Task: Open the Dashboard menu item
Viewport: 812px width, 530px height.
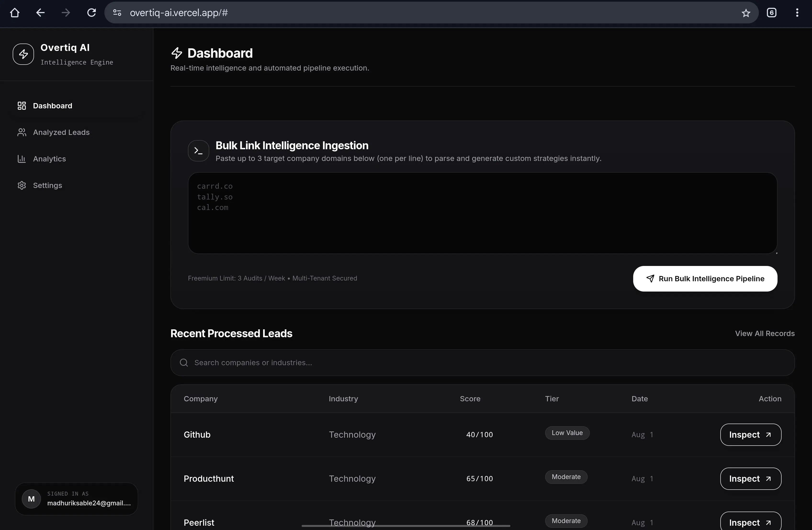Action: click(x=76, y=106)
